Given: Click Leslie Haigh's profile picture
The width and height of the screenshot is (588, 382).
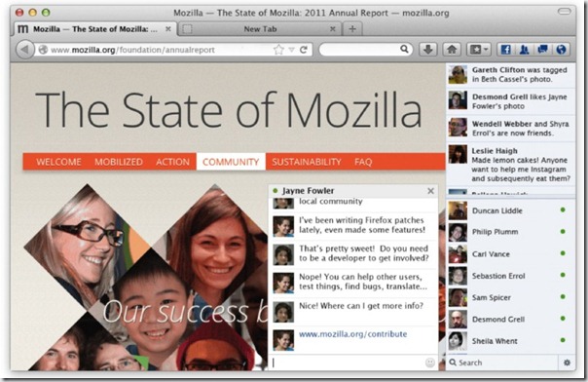Looking at the screenshot, I should click(458, 154).
